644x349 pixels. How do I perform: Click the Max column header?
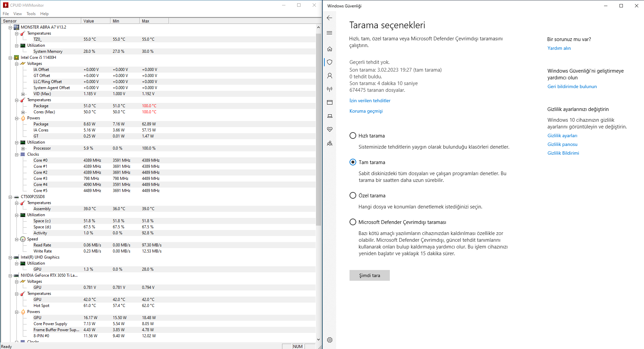pyautogui.click(x=154, y=21)
